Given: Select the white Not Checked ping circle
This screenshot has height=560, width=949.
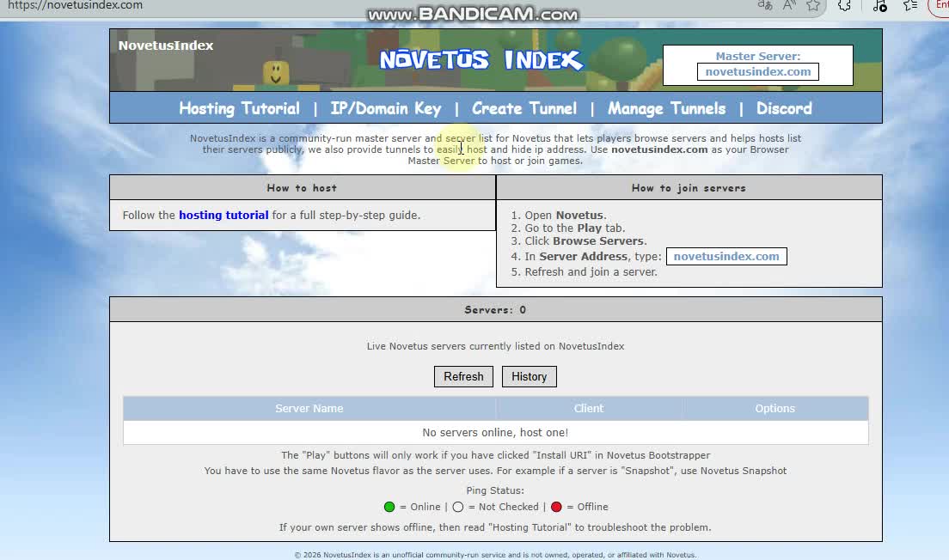Looking at the screenshot, I should tap(457, 507).
